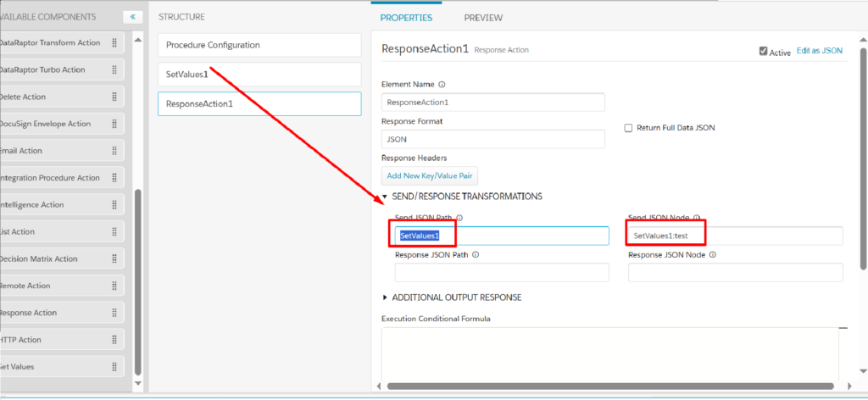This screenshot has width=868, height=400.
Task: Click properties panel horizontal scrollbar
Action: [610, 386]
